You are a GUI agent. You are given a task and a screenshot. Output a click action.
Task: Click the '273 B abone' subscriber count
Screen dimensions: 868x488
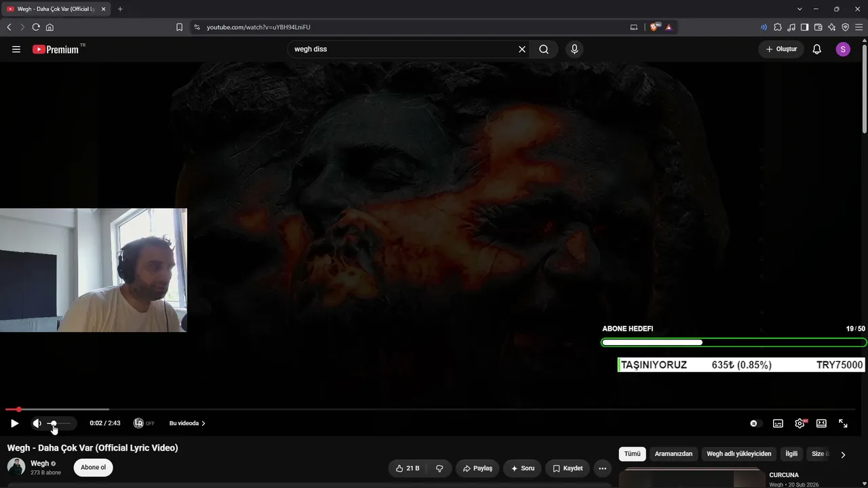pyautogui.click(x=45, y=472)
